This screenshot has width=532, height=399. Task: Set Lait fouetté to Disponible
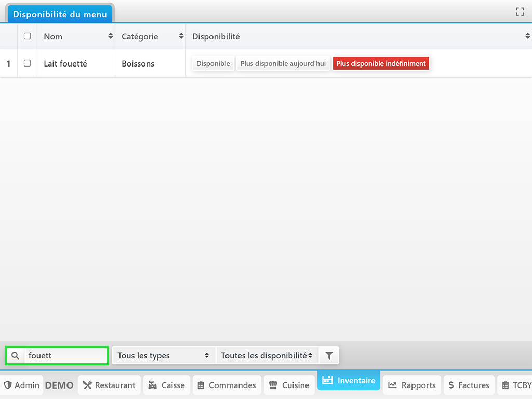(213, 63)
